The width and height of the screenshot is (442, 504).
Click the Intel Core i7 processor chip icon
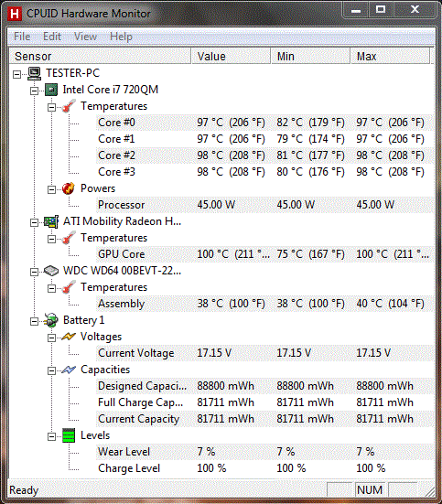51,90
